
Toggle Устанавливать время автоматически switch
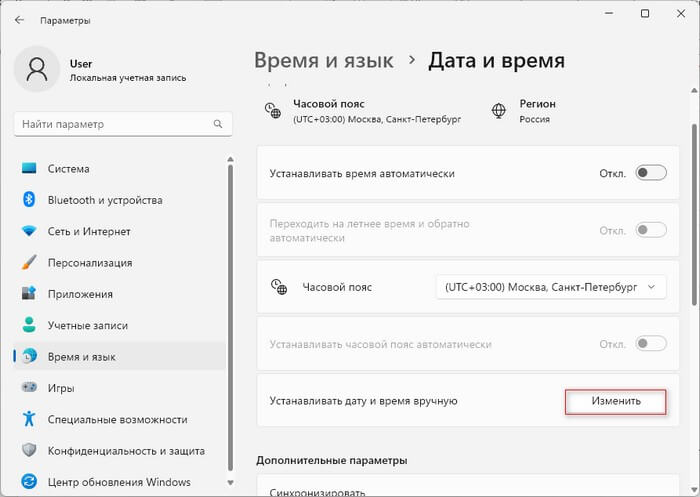(651, 173)
